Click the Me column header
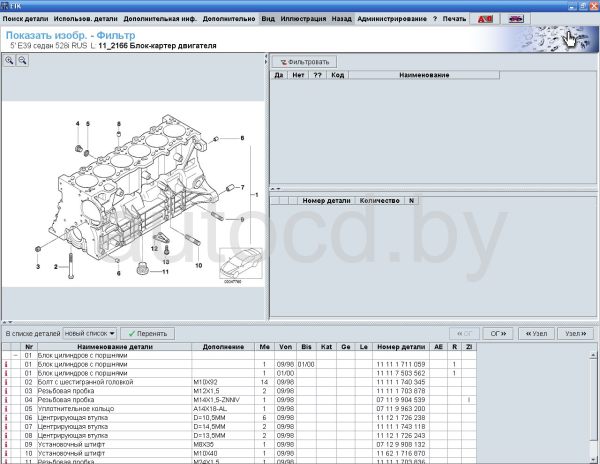 264,347
